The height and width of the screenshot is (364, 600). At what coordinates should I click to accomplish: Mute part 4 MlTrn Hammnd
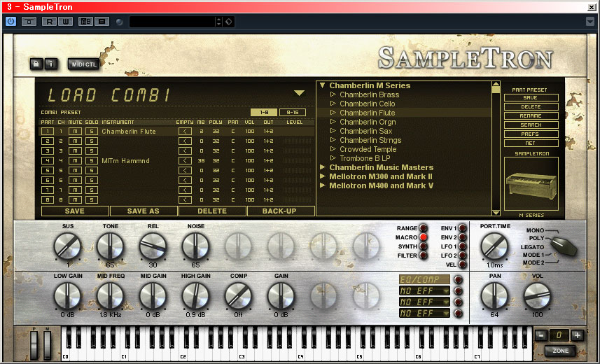point(75,161)
